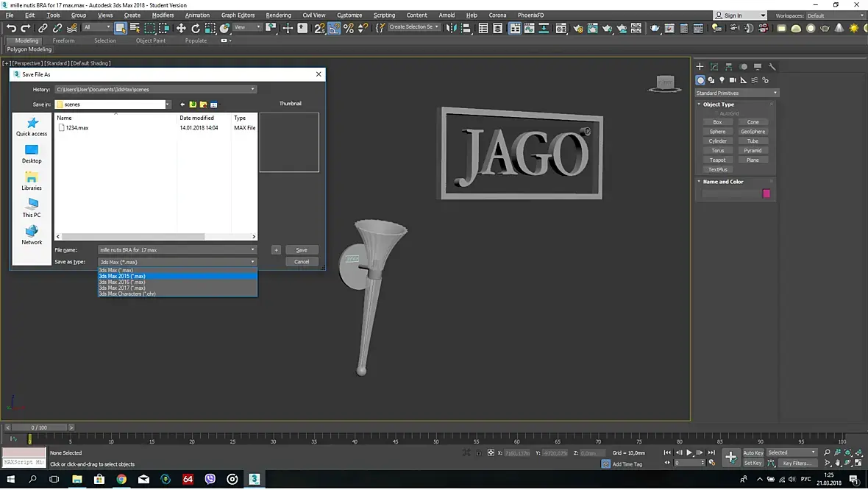Open the Standard Primitives dropdown
The width and height of the screenshot is (868, 490).
(737, 93)
